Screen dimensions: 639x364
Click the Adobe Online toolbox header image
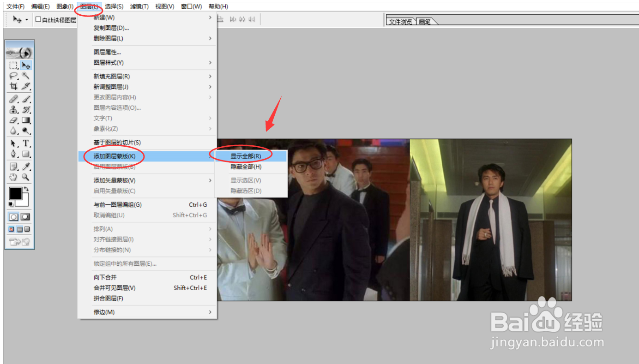click(x=20, y=52)
